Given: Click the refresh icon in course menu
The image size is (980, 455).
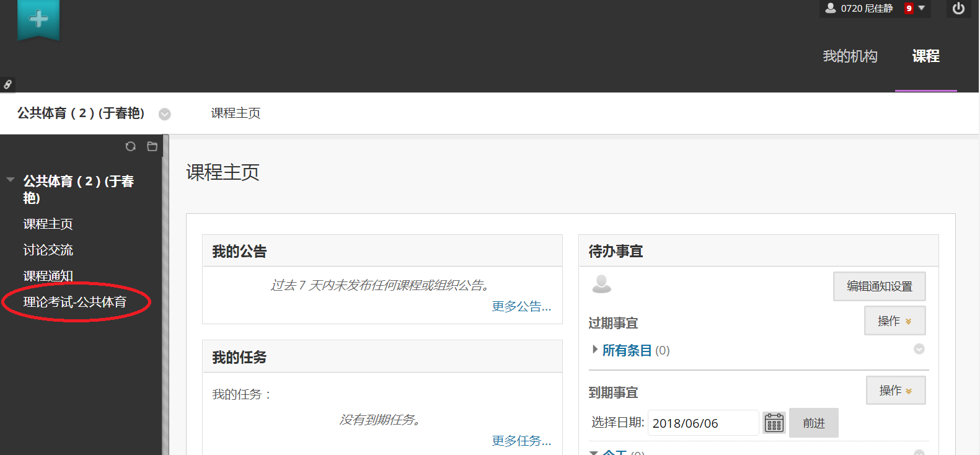Looking at the screenshot, I should 130,146.
